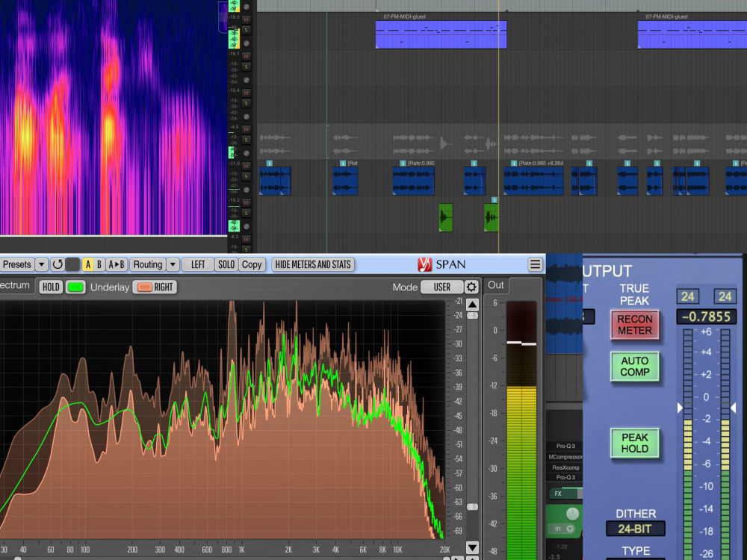Solo the track reading -12.4
The width and height of the screenshot is (747, 560).
[247, 103]
